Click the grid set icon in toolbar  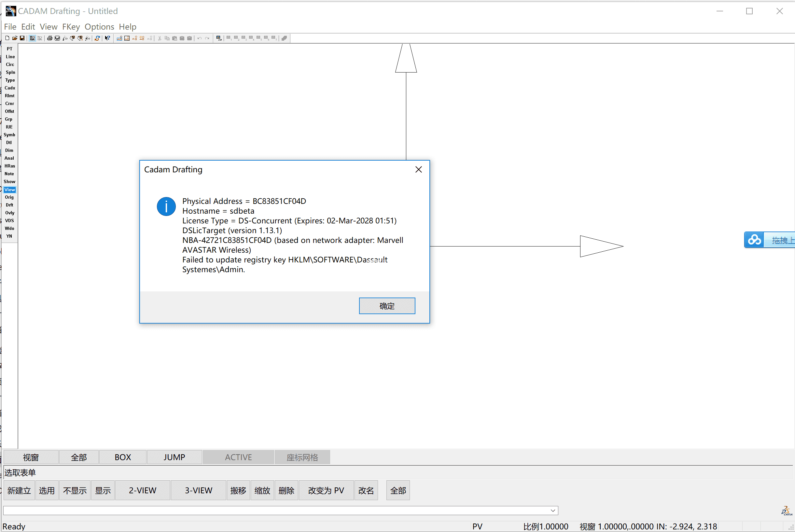click(x=219, y=38)
